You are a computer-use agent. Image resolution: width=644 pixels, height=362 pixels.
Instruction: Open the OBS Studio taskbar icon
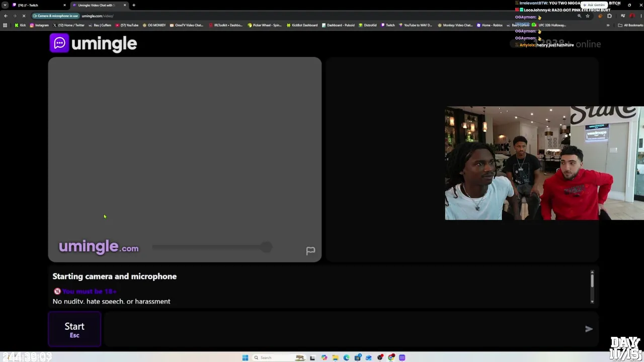coord(380,357)
